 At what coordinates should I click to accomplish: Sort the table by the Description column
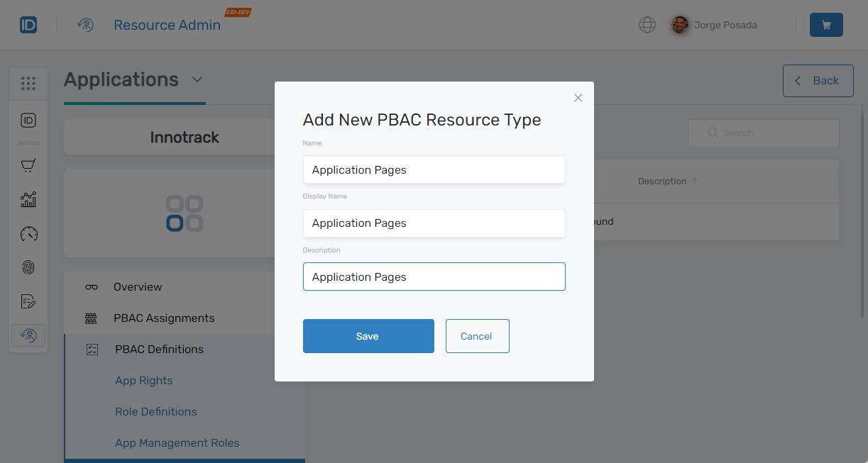pos(661,181)
